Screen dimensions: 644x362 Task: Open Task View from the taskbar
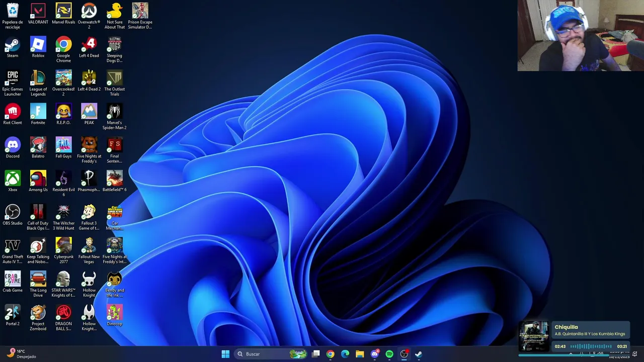[x=315, y=354]
